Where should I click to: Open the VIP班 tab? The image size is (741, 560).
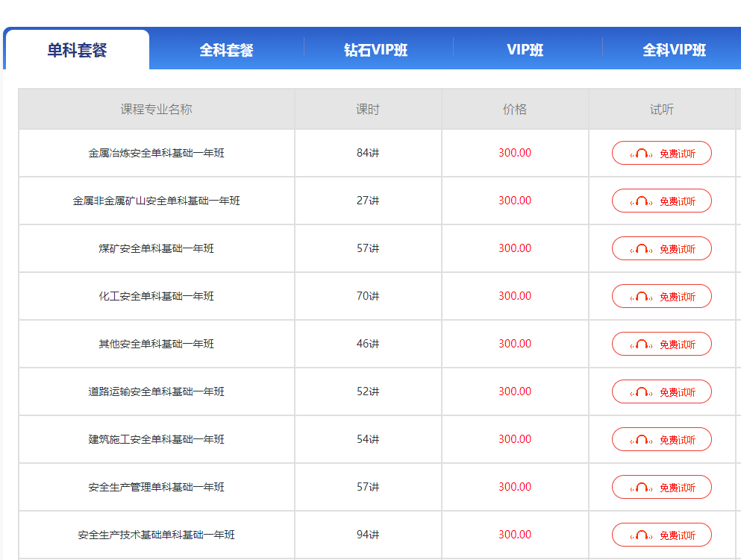(525, 50)
